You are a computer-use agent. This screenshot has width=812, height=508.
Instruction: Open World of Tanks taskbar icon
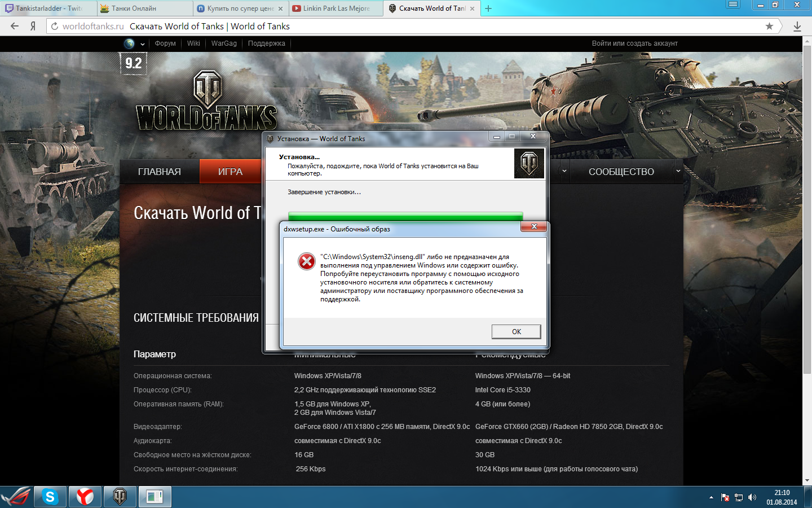120,497
